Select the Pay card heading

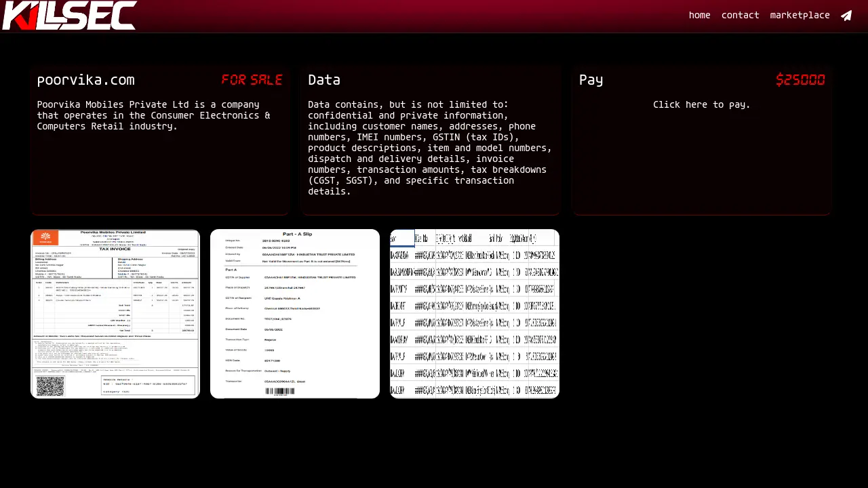(591, 80)
